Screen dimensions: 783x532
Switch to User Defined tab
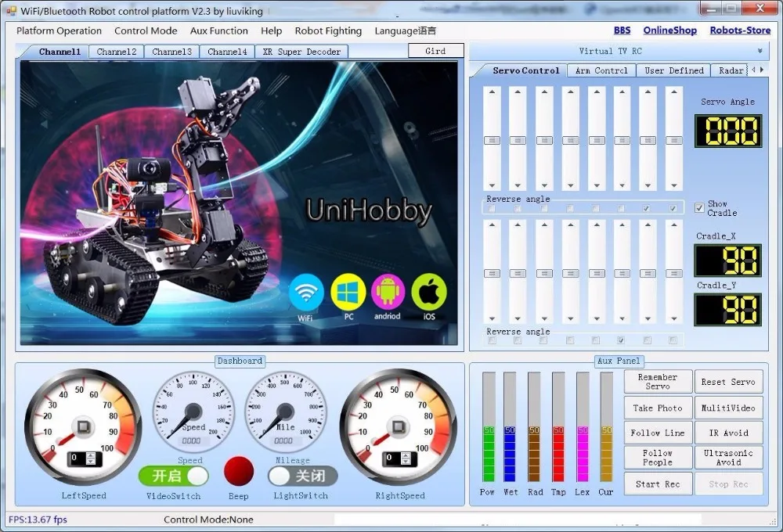click(x=674, y=70)
